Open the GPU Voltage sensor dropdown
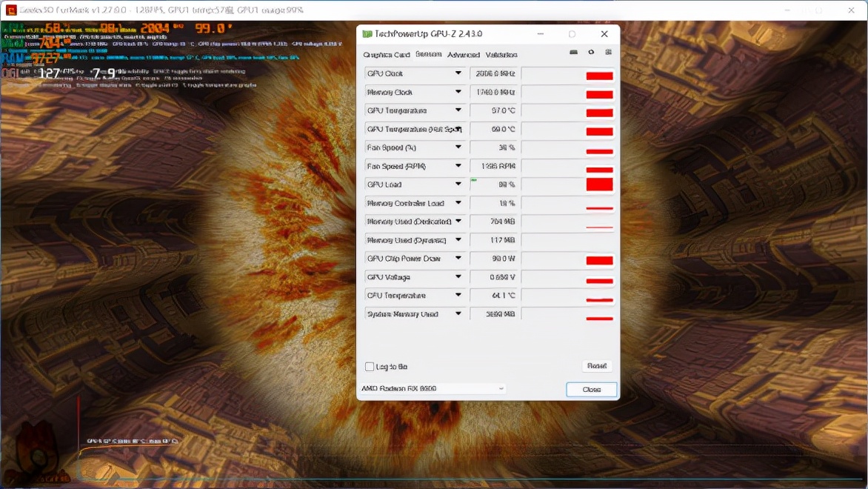This screenshot has height=489, width=868. (x=458, y=277)
